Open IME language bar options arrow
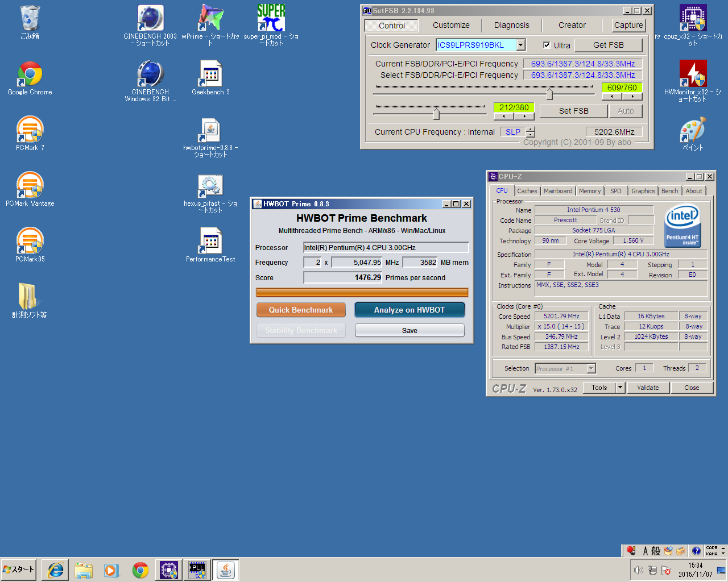728x582 pixels. pyautogui.click(x=723, y=553)
